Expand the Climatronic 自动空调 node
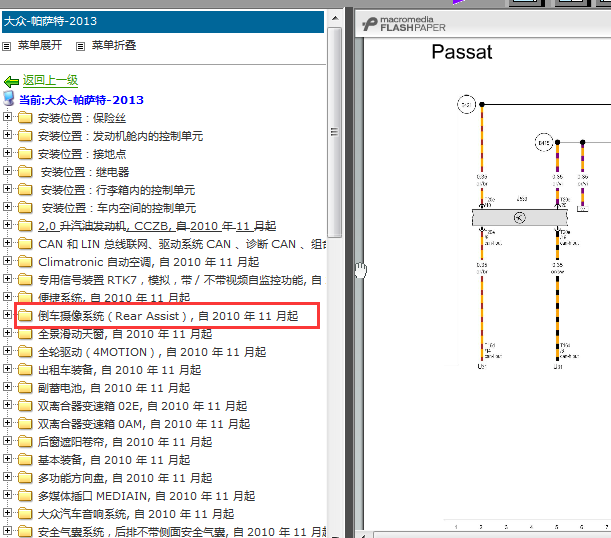This screenshot has height=538, width=611. [7, 260]
